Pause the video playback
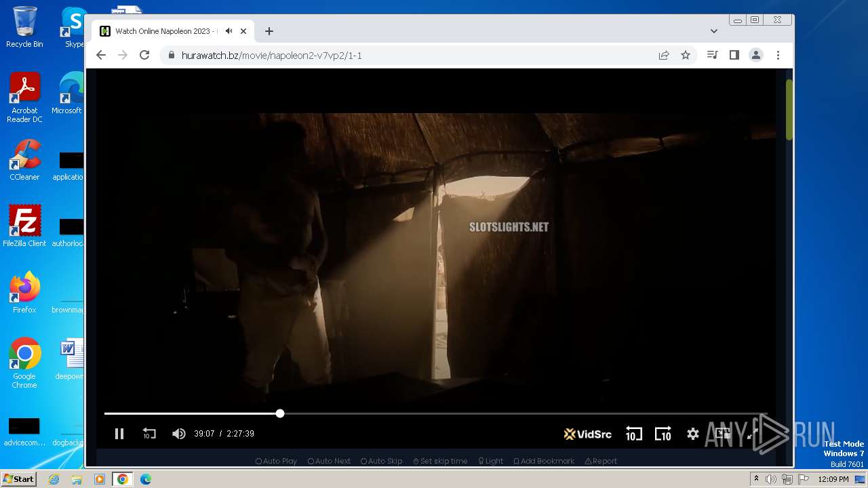The height and width of the screenshot is (488, 868). pos(119,434)
